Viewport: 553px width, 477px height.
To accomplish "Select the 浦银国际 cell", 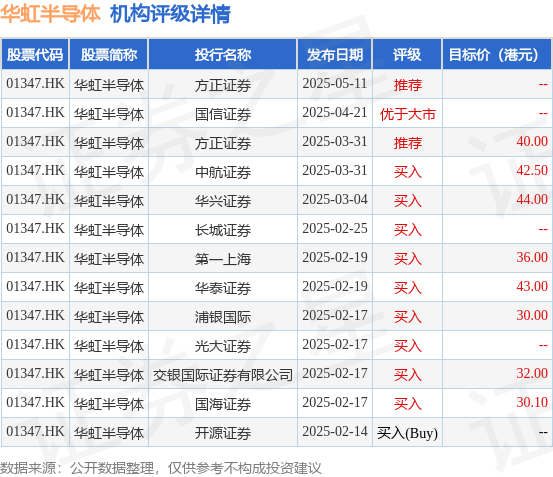I will 223,317.
